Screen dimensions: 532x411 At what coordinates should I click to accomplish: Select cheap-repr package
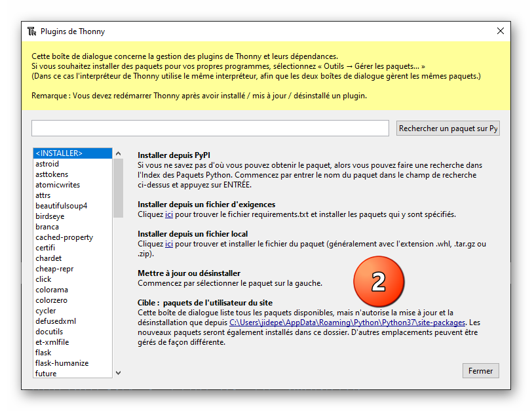click(73, 269)
